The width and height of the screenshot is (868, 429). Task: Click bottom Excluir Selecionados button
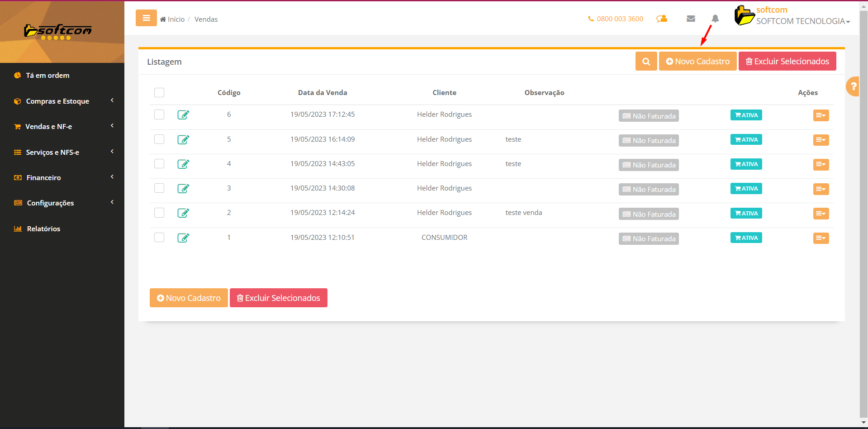tap(278, 298)
